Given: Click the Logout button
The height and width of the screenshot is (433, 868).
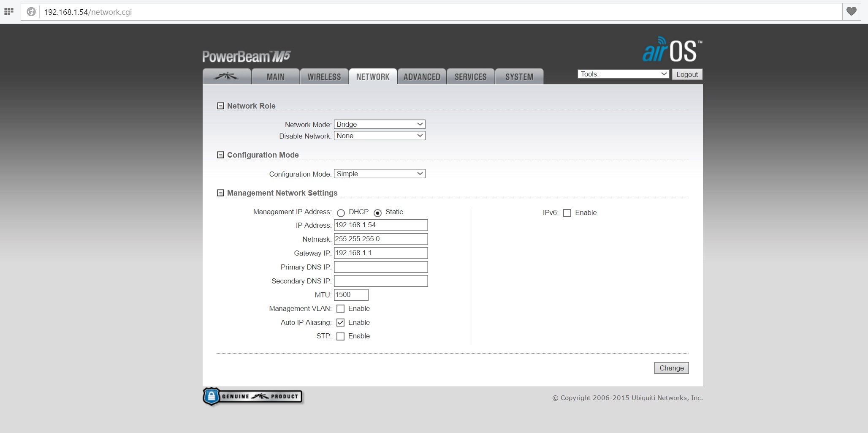Looking at the screenshot, I should coord(687,74).
